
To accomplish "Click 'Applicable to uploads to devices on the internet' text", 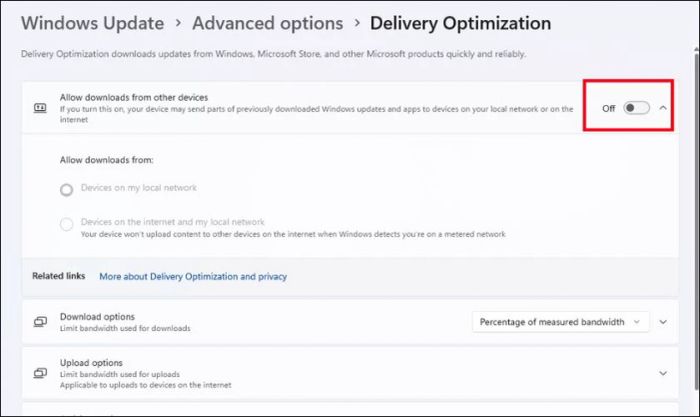I will pyautogui.click(x=146, y=385).
